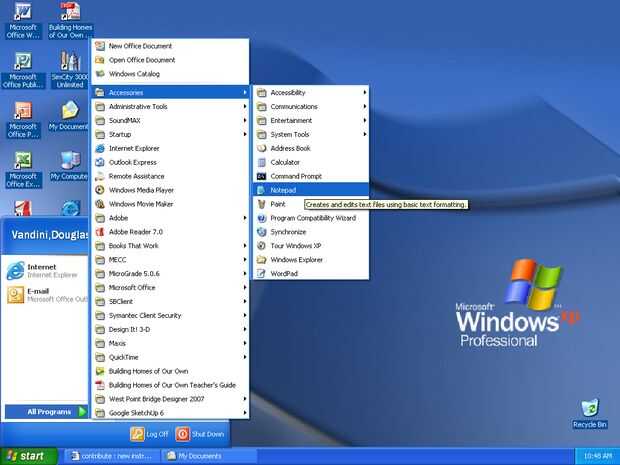Expand the Startup submenu
The height and width of the screenshot is (465, 620).
170,134
